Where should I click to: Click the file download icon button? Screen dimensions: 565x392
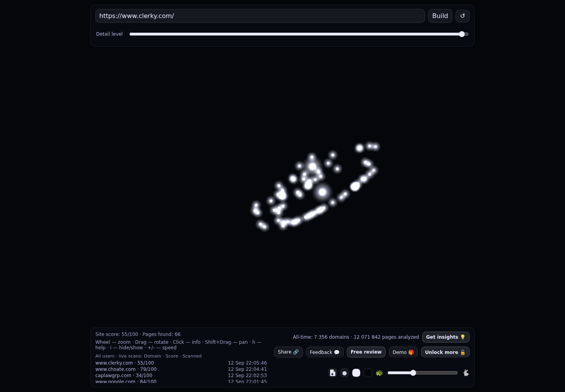coord(333,373)
